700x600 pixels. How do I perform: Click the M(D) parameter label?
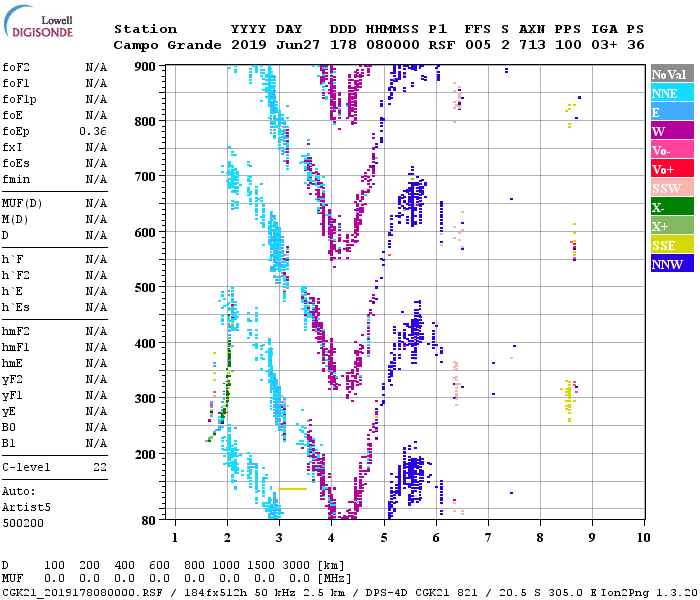15,220
